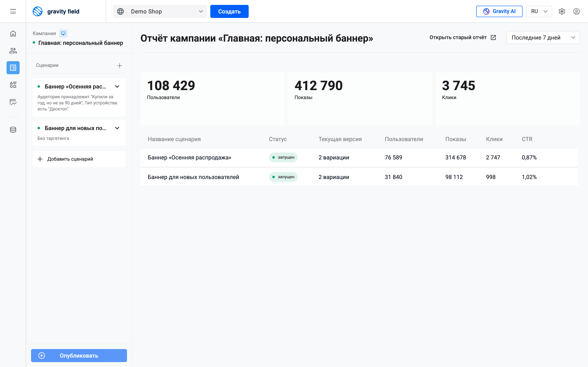Click the Создать button
This screenshot has width=588, height=367.
click(x=229, y=11)
